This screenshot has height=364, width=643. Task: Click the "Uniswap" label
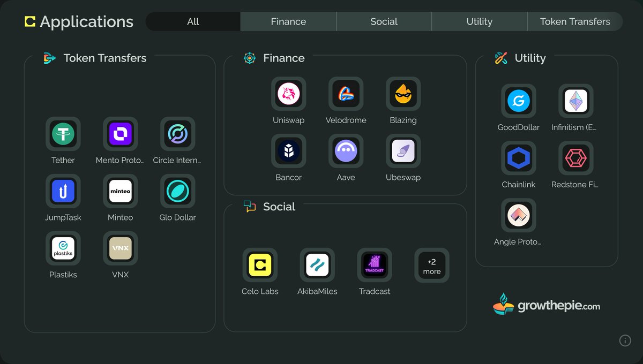pyautogui.click(x=289, y=120)
